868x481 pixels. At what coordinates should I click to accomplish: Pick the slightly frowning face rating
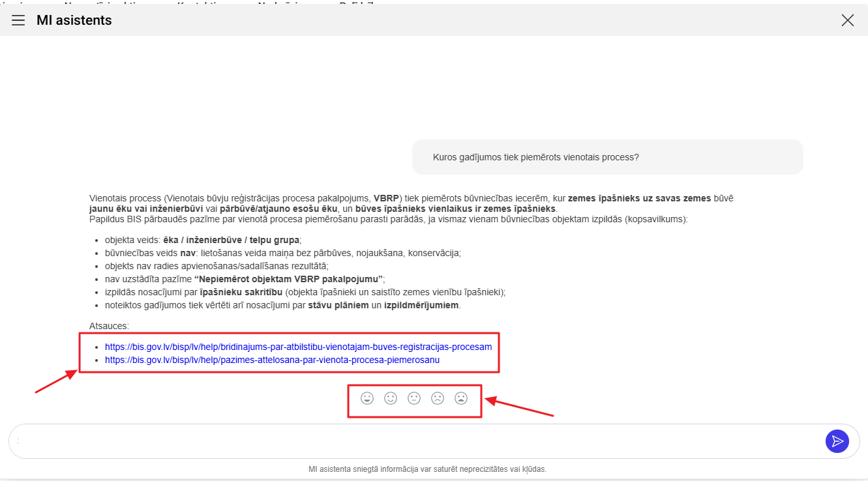click(438, 398)
